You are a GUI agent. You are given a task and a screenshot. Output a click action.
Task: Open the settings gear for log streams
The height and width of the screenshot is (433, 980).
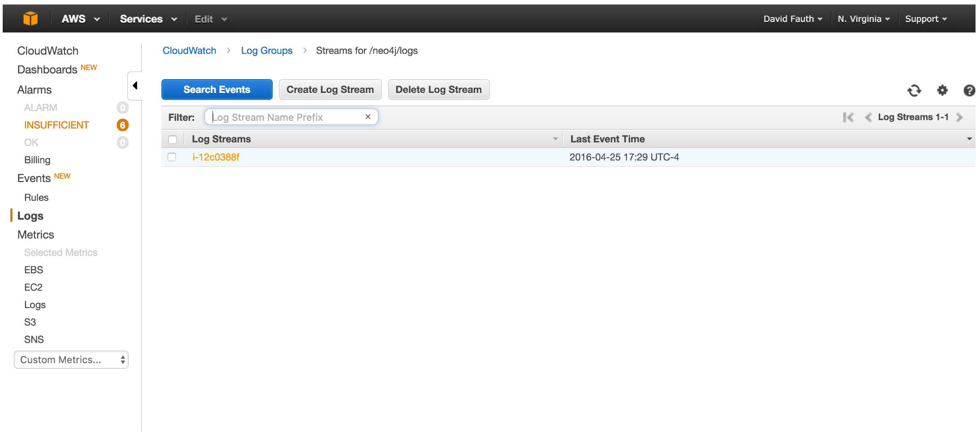point(942,90)
